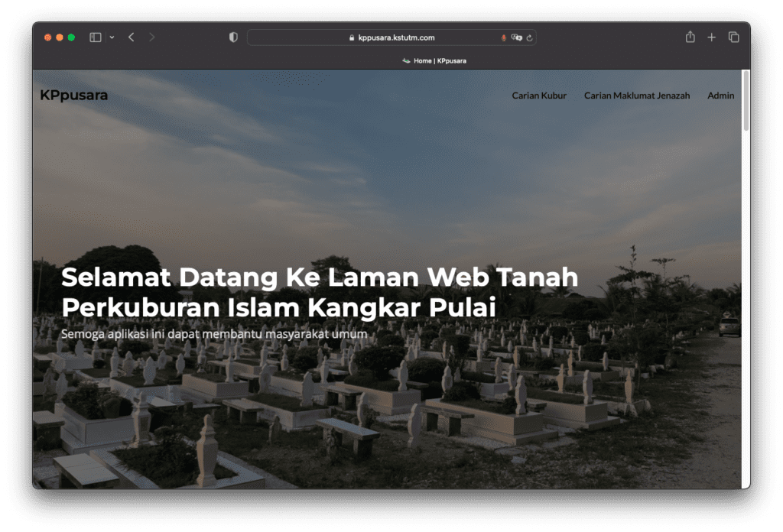Open a new tab with the plus icon
This screenshot has width=783, height=532.
[712, 36]
